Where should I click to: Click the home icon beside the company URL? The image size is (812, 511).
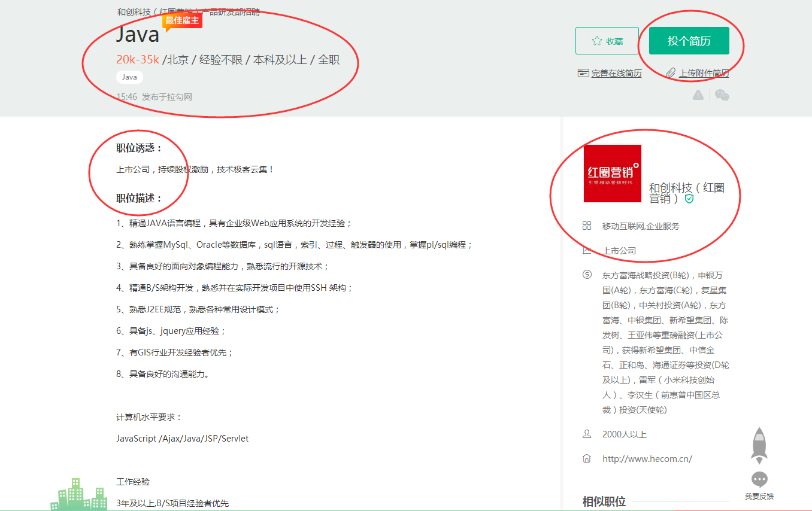tap(587, 459)
